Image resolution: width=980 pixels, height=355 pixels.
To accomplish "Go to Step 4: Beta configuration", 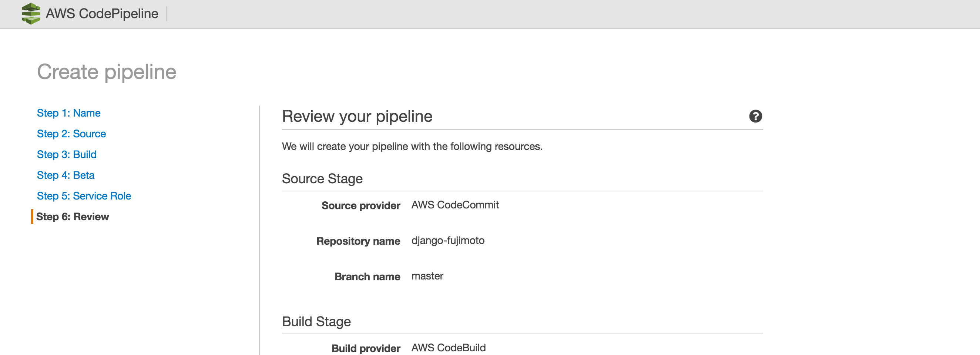I will click(x=66, y=175).
